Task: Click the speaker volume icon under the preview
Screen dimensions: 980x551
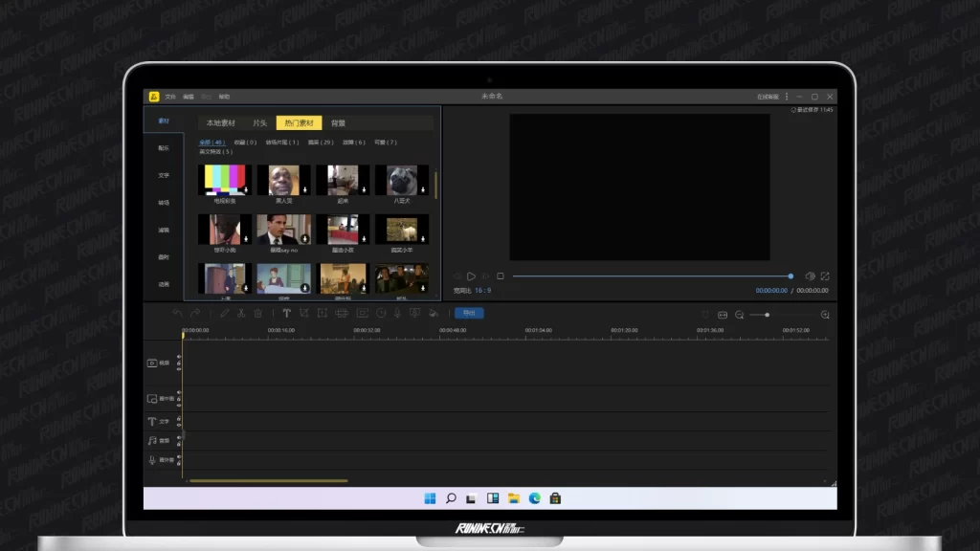Action: [810, 276]
